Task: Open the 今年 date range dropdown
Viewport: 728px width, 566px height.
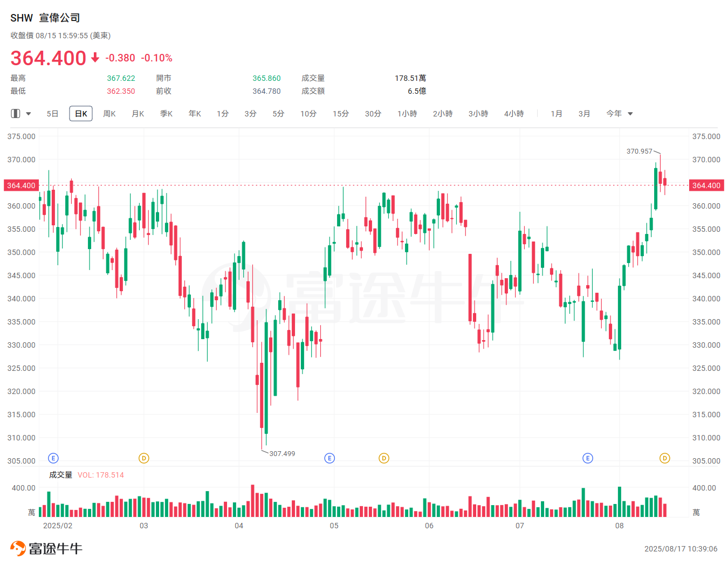Action: [x=614, y=114]
